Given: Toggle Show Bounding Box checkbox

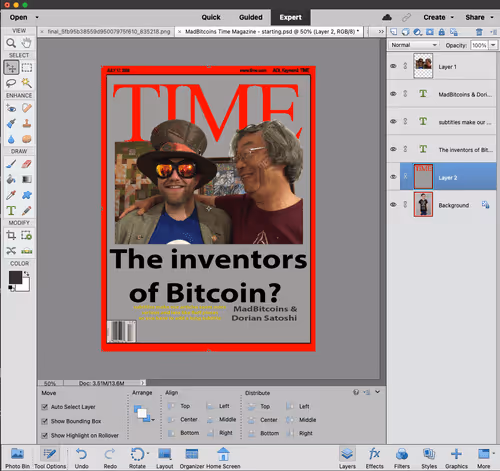Looking at the screenshot, I should pyautogui.click(x=44, y=421).
